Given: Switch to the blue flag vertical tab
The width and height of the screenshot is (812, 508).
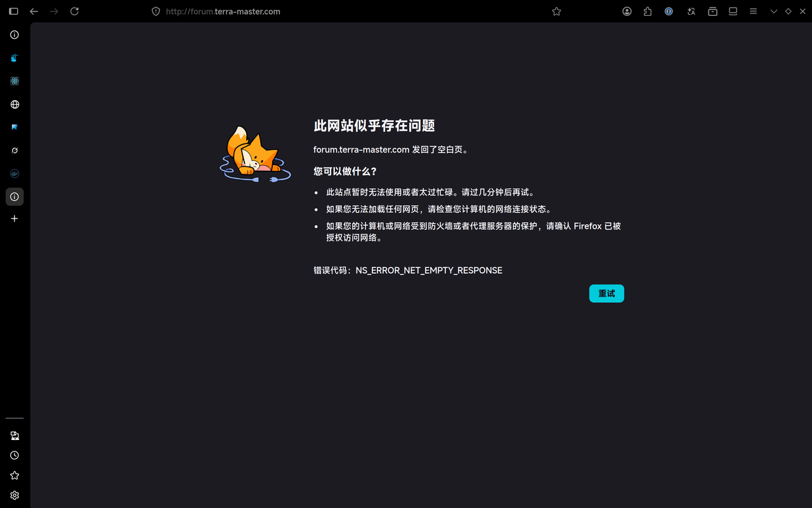Looking at the screenshot, I should pos(15,127).
